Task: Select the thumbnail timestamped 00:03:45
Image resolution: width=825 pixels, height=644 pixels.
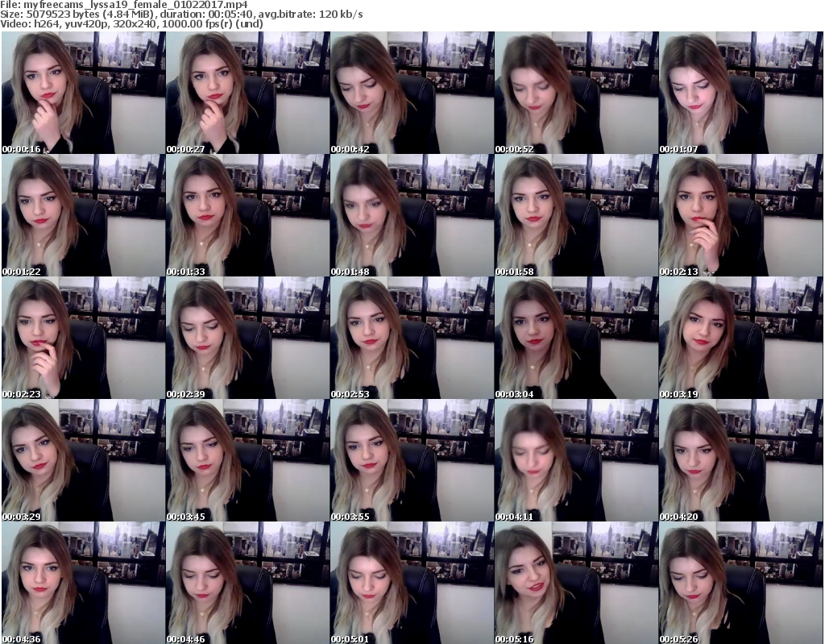Action: pos(248,461)
